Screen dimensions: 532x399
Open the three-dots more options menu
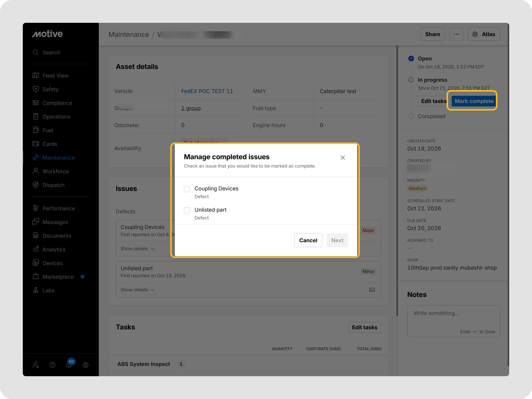coord(456,34)
